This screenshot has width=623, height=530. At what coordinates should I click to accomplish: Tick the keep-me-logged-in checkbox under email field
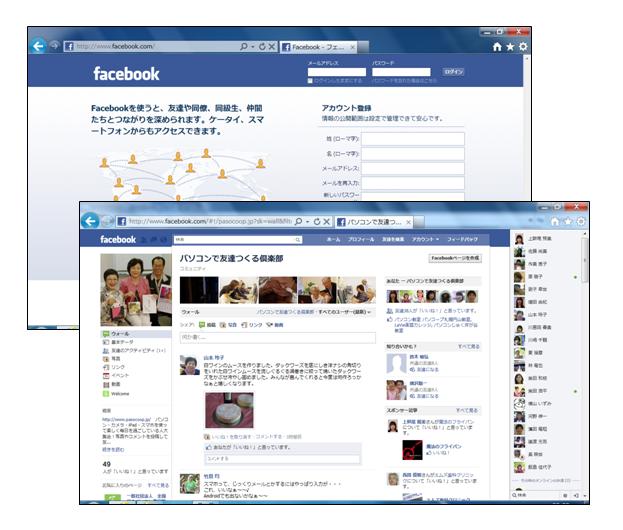tap(311, 80)
